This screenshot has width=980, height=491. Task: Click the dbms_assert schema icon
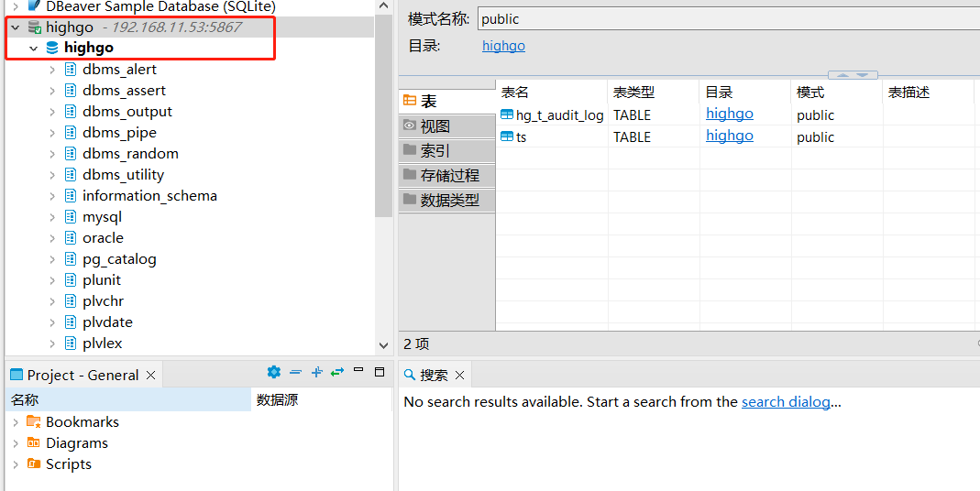pyautogui.click(x=71, y=90)
